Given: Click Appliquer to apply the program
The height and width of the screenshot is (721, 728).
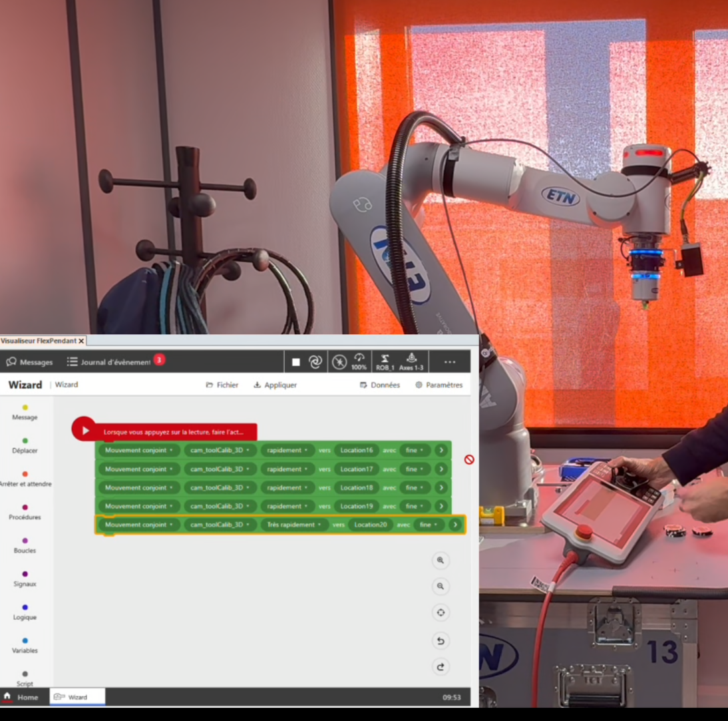Looking at the screenshot, I should pyautogui.click(x=275, y=385).
